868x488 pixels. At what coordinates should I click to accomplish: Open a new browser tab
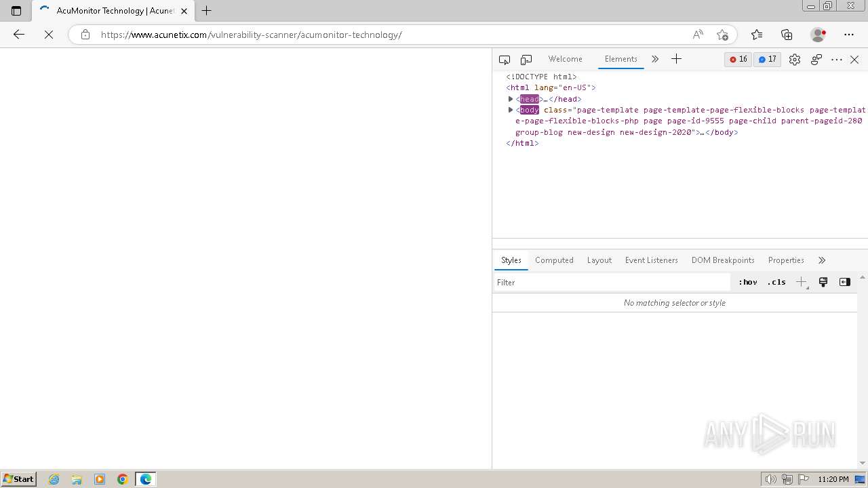(x=207, y=11)
